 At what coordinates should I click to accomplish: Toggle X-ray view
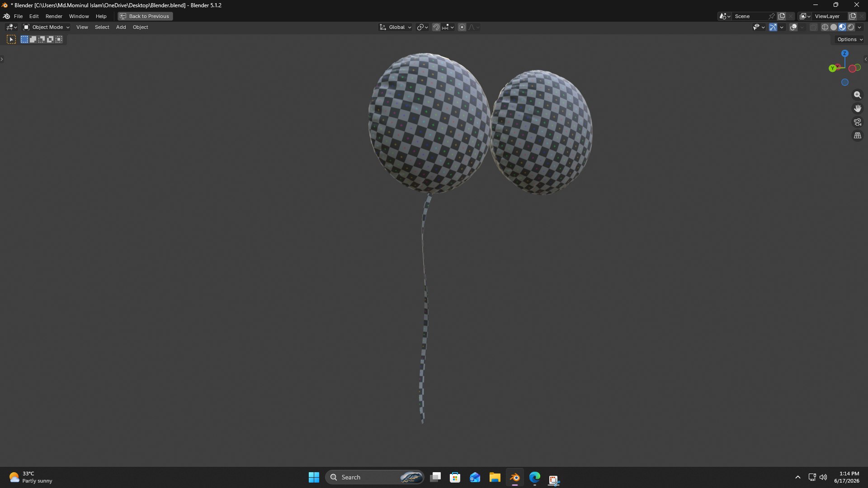point(813,27)
